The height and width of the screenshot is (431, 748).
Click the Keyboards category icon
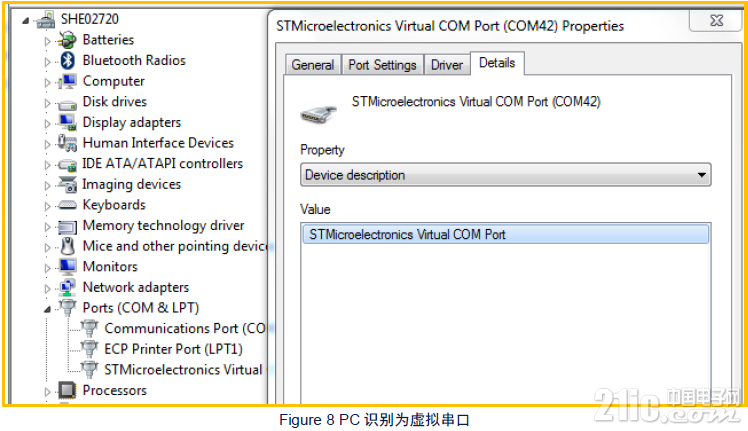pyautogui.click(x=67, y=205)
